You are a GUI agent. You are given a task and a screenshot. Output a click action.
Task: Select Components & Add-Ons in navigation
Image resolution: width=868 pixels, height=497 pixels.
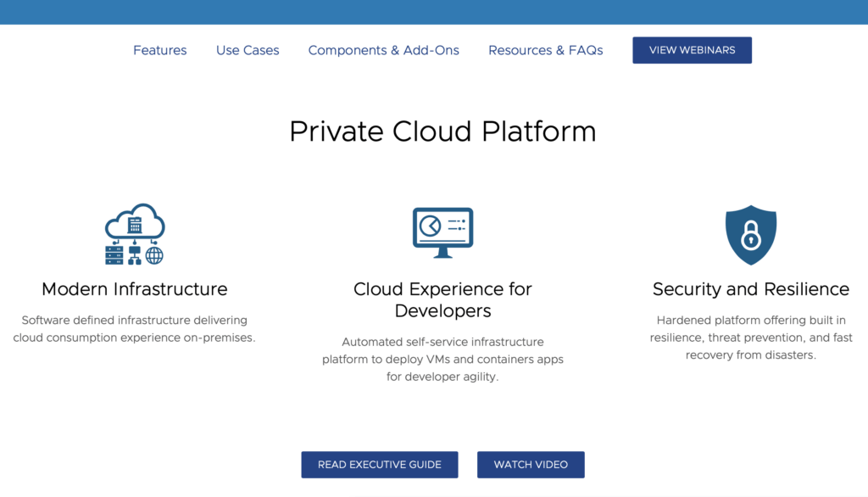click(383, 50)
